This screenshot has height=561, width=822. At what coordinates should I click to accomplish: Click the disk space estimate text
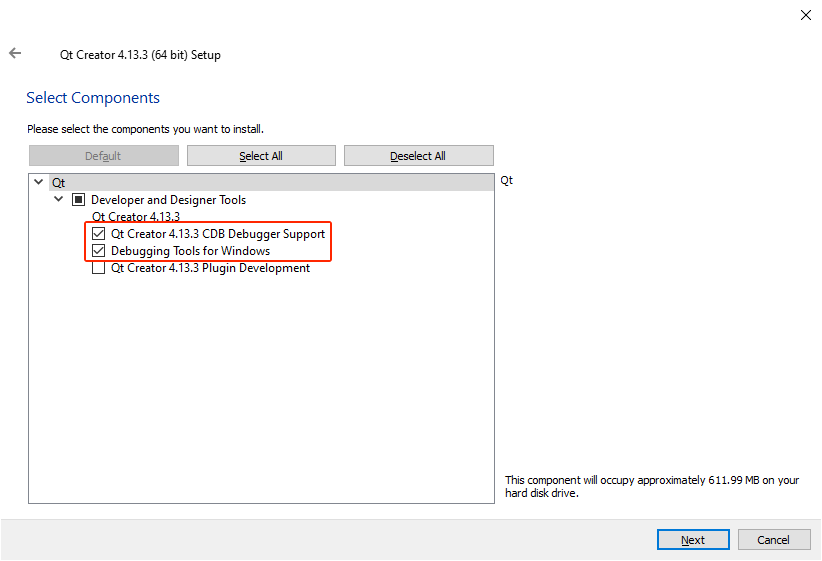[x=652, y=487]
